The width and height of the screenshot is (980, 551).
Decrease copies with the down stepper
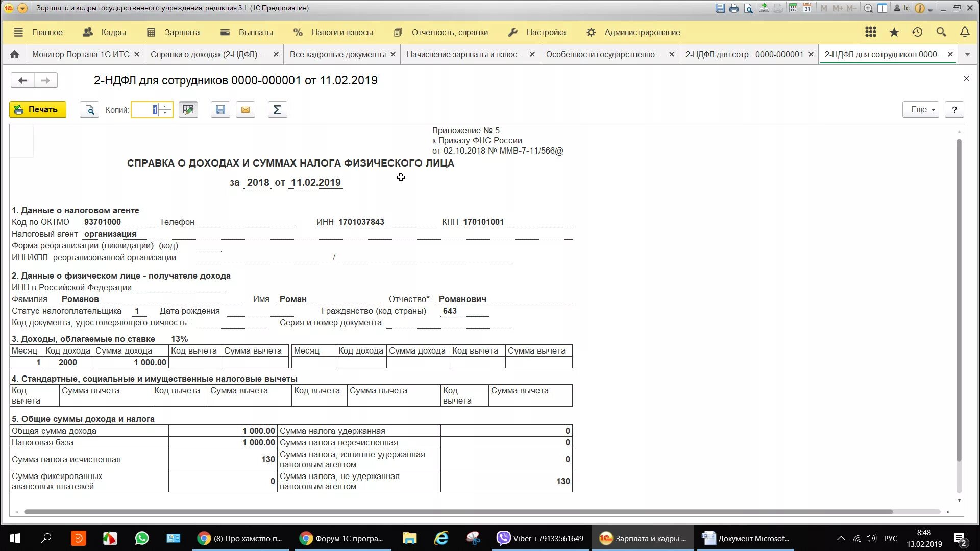click(x=165, y=113)
